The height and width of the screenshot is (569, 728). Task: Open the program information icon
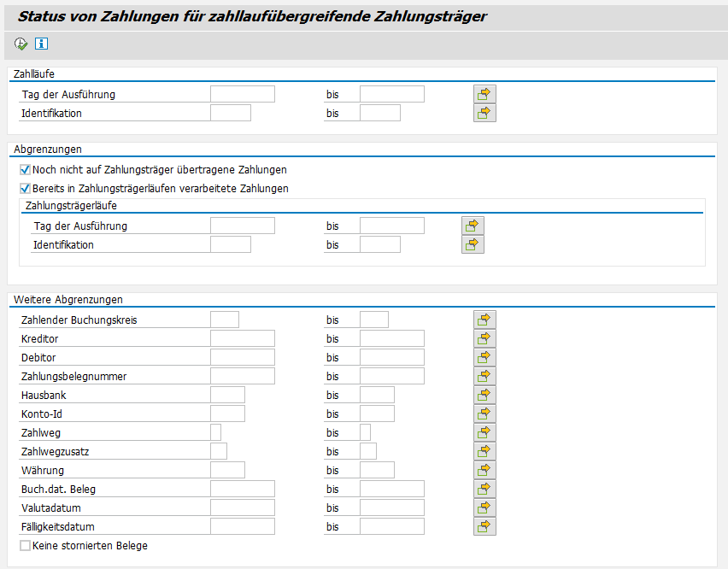[x=41, y=44]
